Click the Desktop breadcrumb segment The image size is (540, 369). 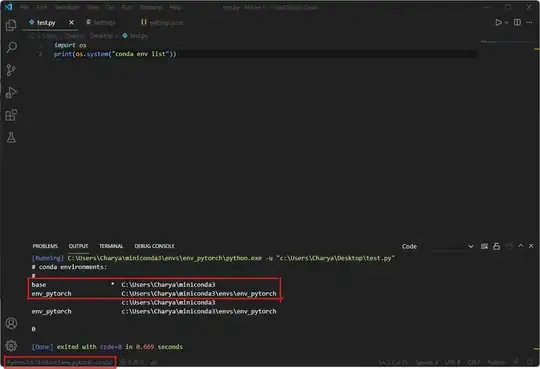click(102, 36)
